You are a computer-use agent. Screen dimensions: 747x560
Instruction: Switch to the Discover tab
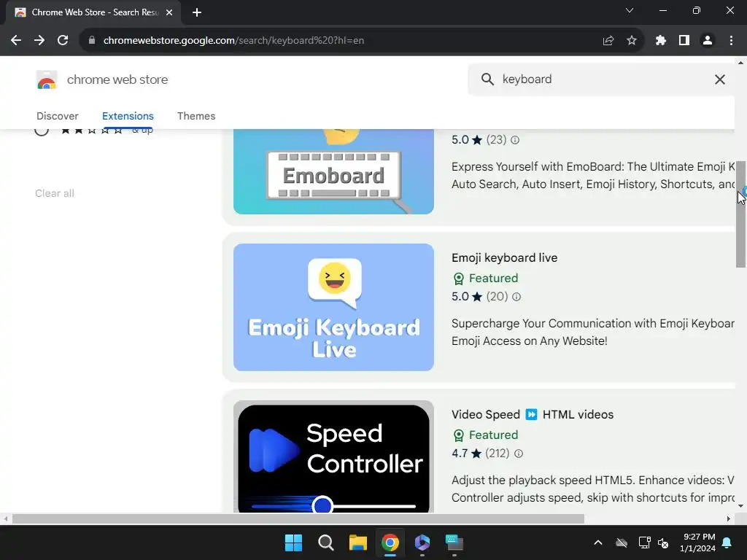coord(57,116)
